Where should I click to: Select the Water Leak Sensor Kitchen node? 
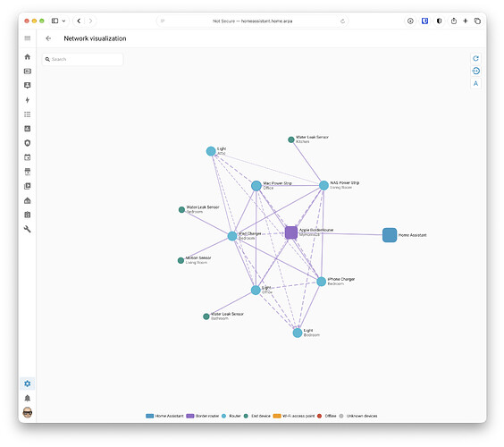pyautogui.click(x=291, y=139)
